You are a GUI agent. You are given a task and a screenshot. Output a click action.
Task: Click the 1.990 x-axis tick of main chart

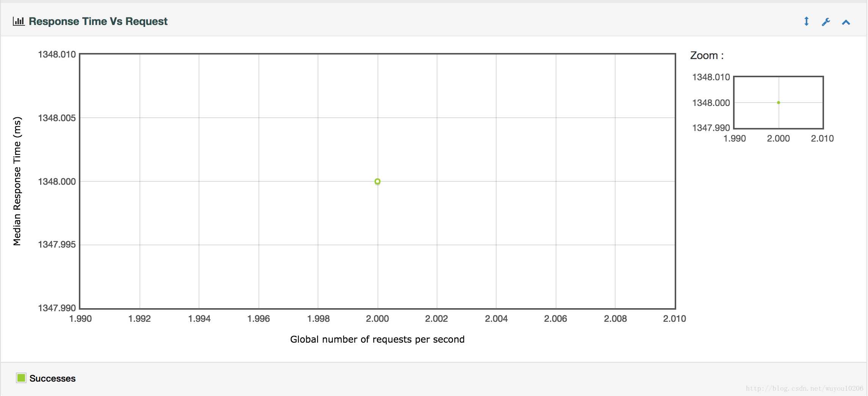[80, 319]
